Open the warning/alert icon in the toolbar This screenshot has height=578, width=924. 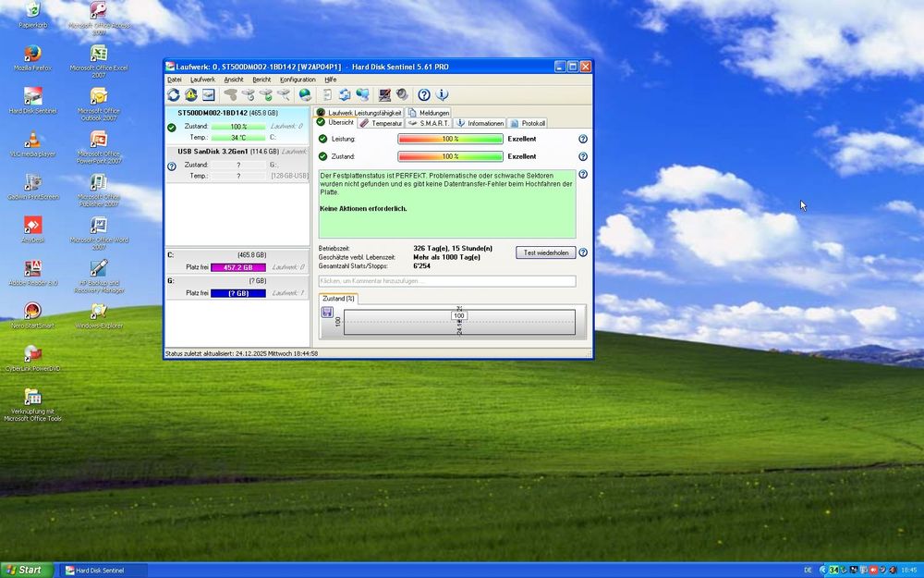pyautogui.click(x=188, y=94)
